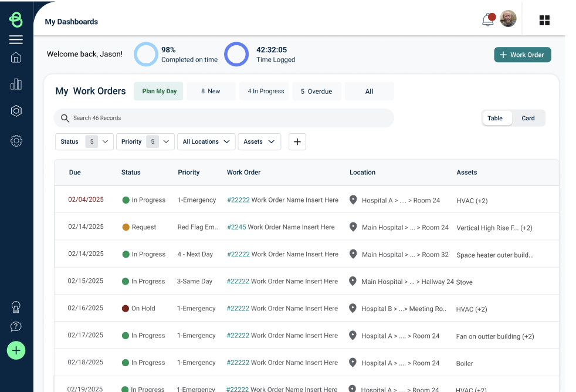Click the green logo in sidebar
Viewport: 576px width, 392px height.
16,19
